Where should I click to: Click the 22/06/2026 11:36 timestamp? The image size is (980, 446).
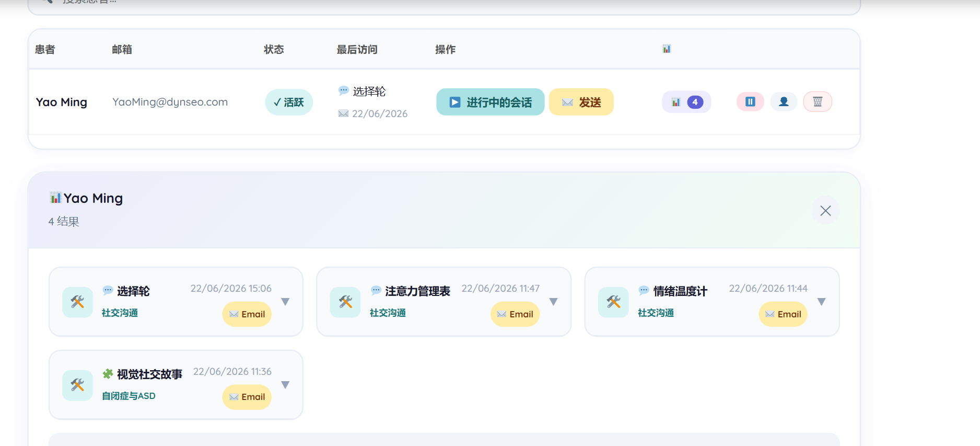[232, 372]
